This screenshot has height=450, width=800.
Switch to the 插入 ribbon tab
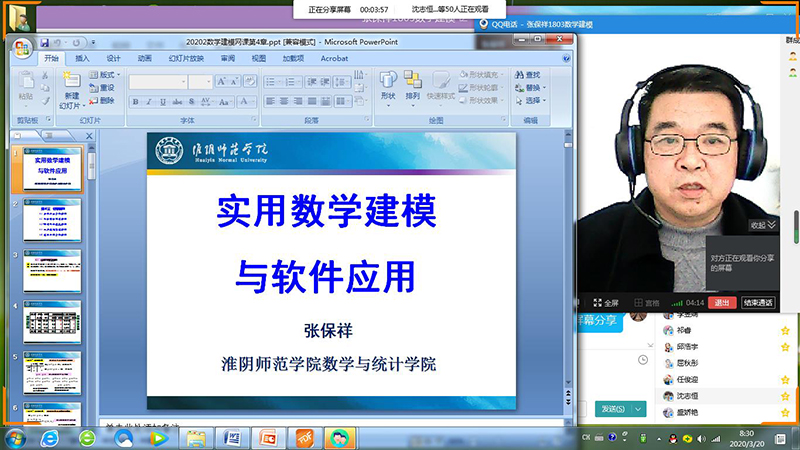[x=82, y=59]
